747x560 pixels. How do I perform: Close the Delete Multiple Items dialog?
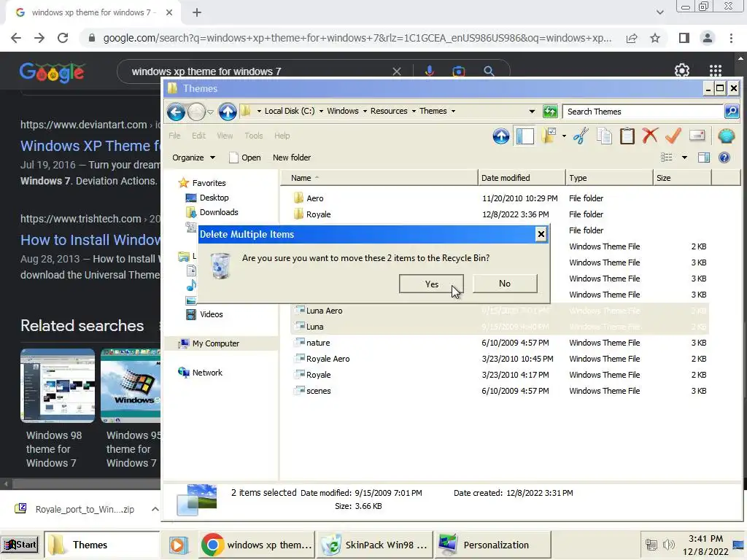pyautogui.click(x=541, y=234)
